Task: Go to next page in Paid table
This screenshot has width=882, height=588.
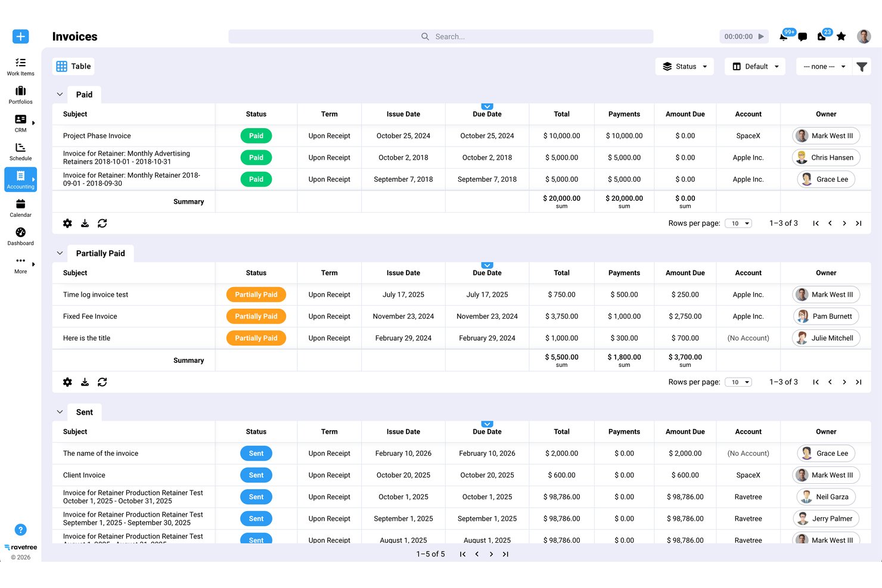Action: 844,223
